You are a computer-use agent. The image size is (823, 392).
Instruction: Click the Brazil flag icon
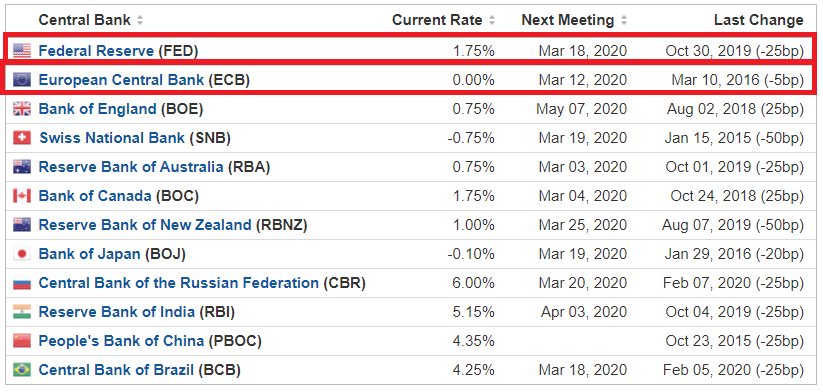click(22, 369)
